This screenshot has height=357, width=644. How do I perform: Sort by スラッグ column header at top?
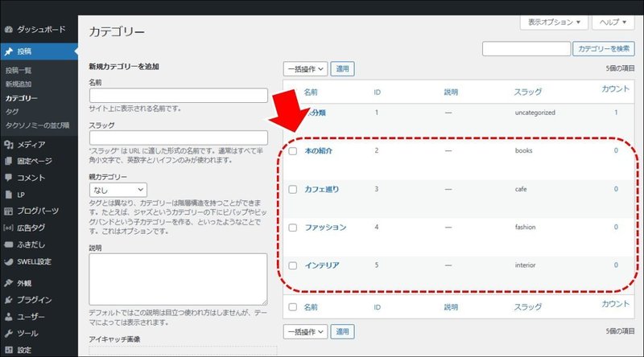[528, 92]
